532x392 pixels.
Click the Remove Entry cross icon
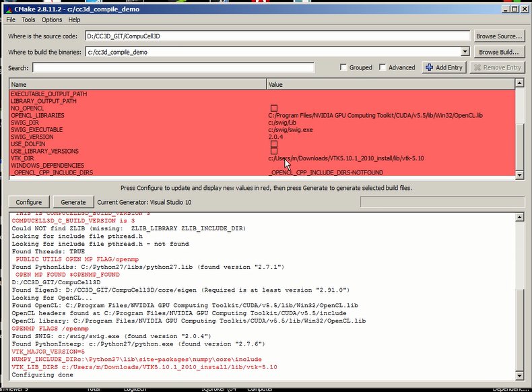(x=477, y=67)
